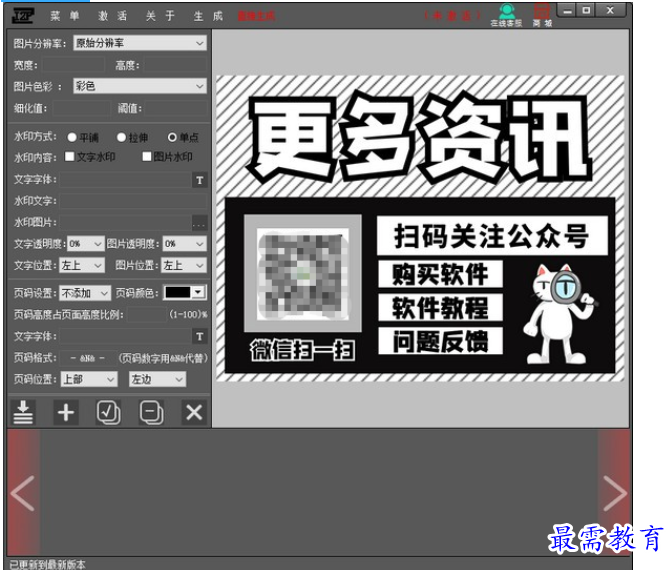The image size is (672, 570).
Task: Open the 激活 activation menu
Action: pyautogui.click(x=113, y=16)
